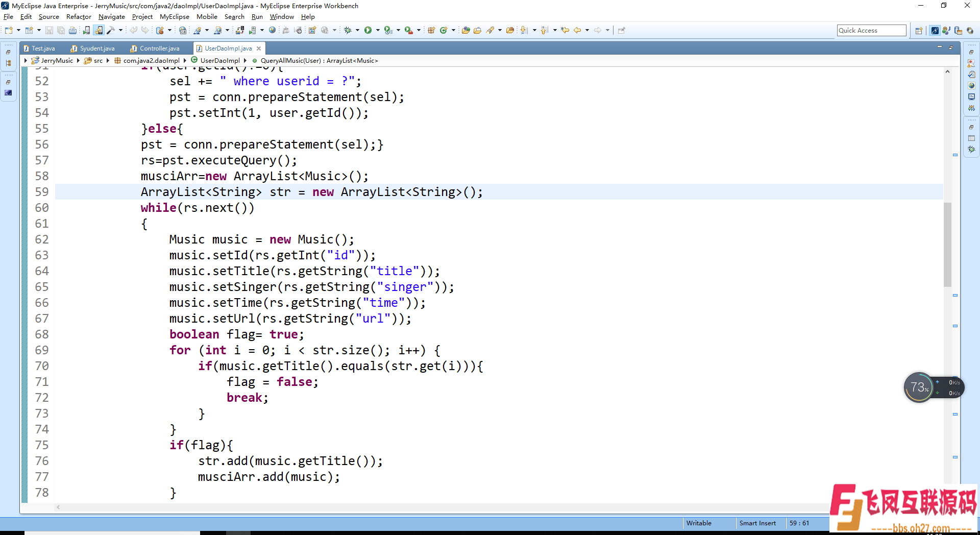The image size is (980, 535).
Task: Expand the JerryMusic breadcrumb arrow
Action: click(78, 61)
